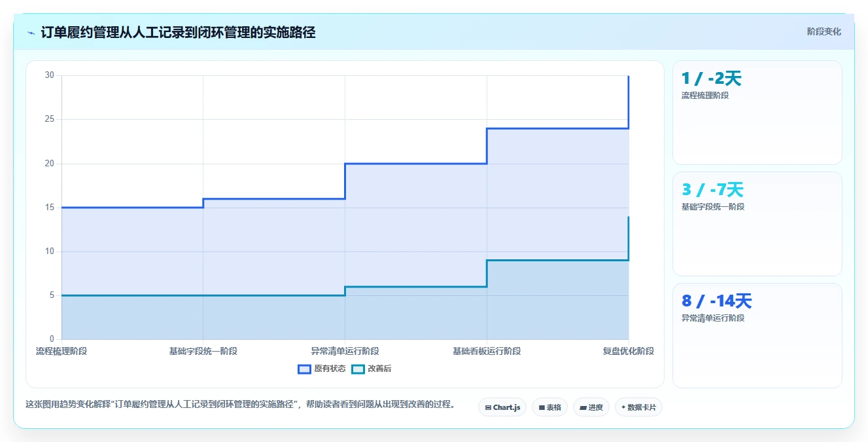Click the y-axis value 20

click(x=49, y=163)
